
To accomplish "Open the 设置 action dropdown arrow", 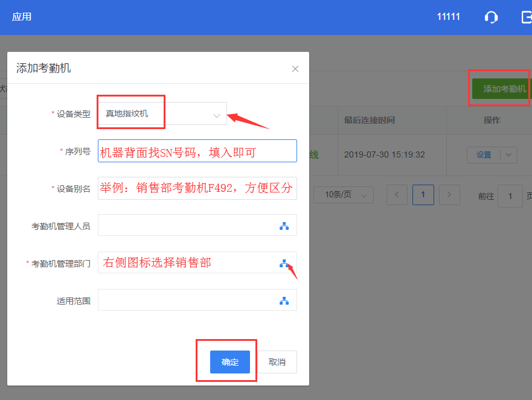I will (510, 154).
